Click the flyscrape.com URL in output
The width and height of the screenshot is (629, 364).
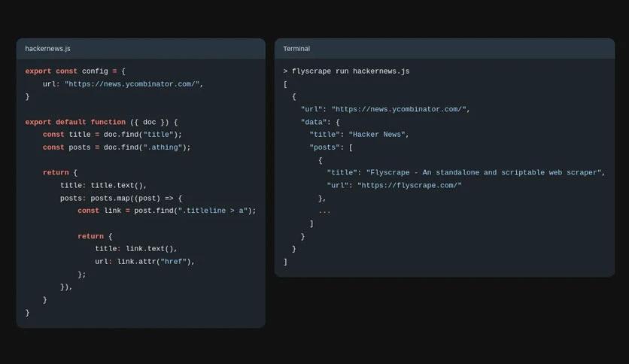409,185
